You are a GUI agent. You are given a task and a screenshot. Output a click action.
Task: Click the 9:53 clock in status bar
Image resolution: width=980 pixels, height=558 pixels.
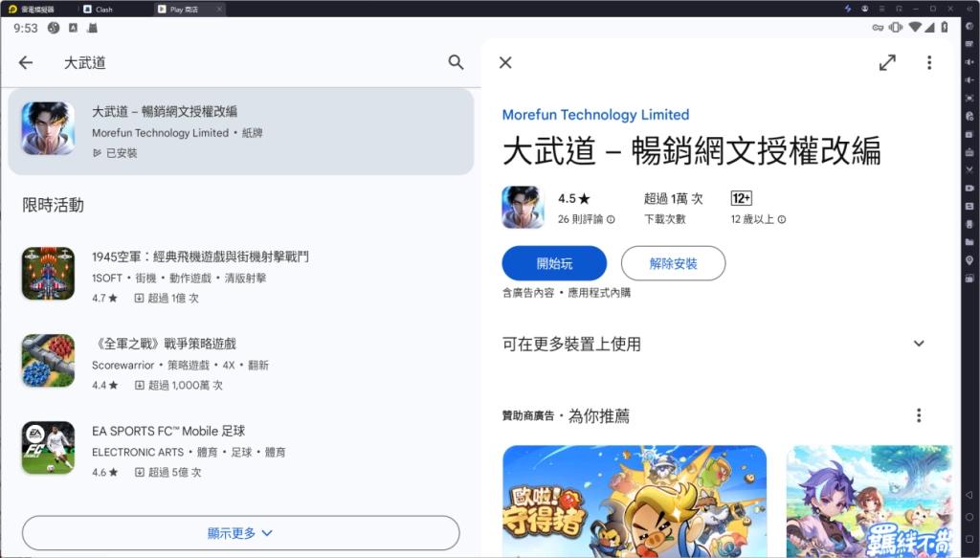click(26, 28)
